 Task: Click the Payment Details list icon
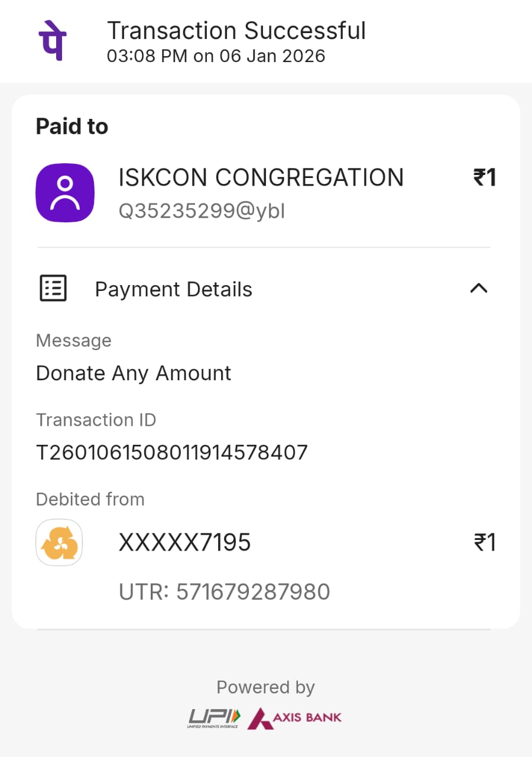click(x=53, y=289)
